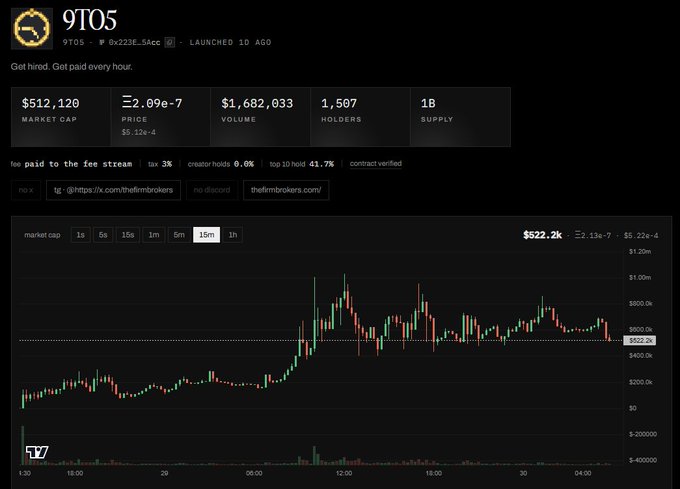Viewport: 680px width, 489px height.
Task: Click 'paid to the fee stream' text
Action: (x=78, y=164)
